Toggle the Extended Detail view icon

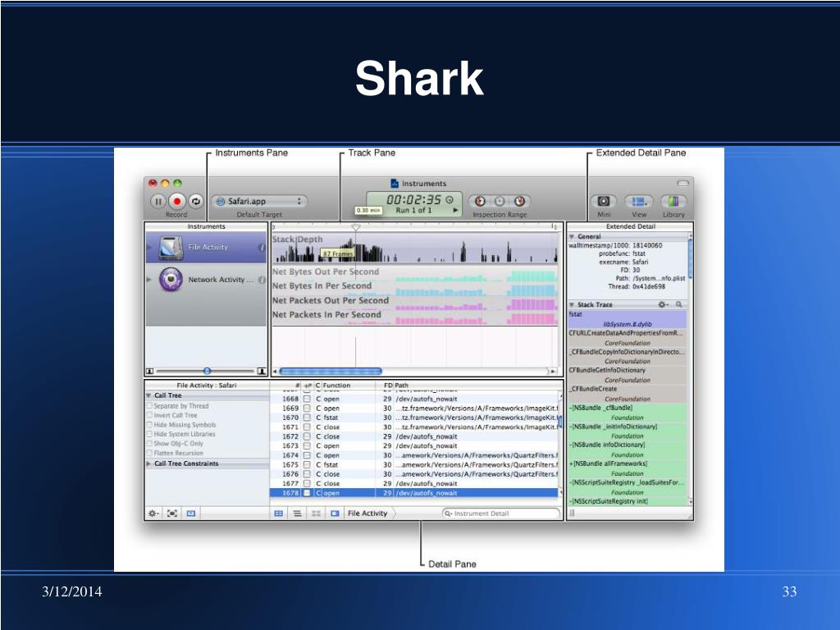pyautogui.click(x=335, y=514)
